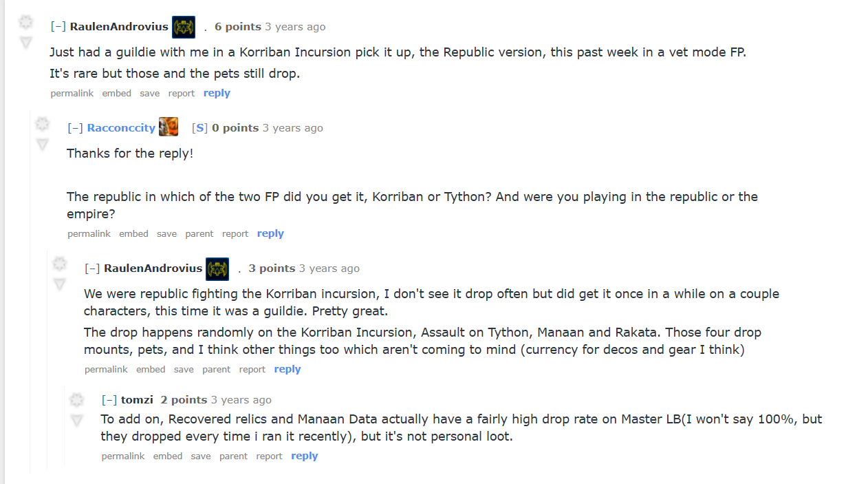Report tomzi's comment

(x=269, y=456)
